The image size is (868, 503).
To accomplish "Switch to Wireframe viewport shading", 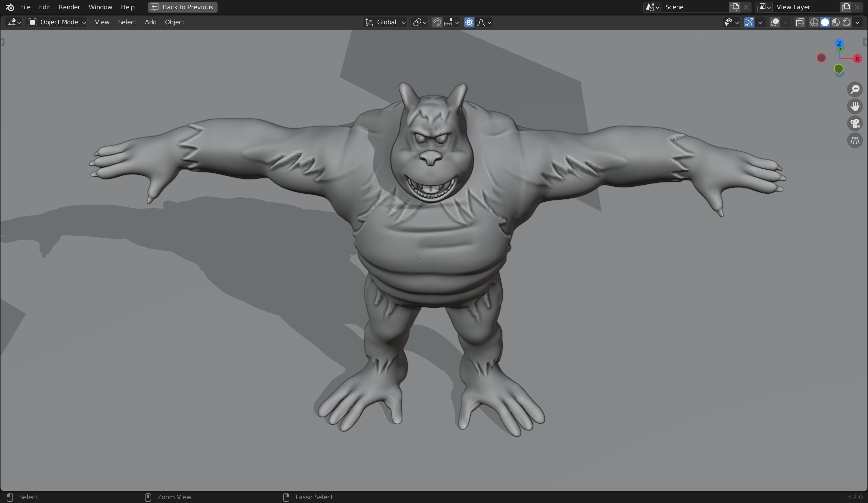I will [x=814, y=22].
